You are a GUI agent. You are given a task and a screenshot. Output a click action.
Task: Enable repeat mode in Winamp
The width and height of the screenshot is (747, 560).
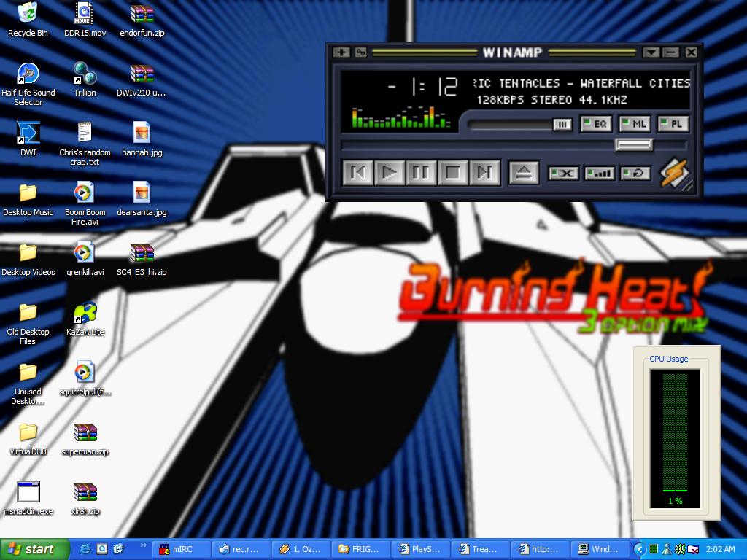(635, 174)
